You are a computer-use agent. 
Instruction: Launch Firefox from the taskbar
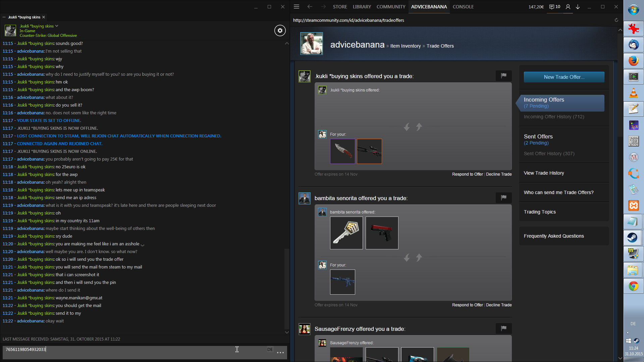click(x=633, y=61)
